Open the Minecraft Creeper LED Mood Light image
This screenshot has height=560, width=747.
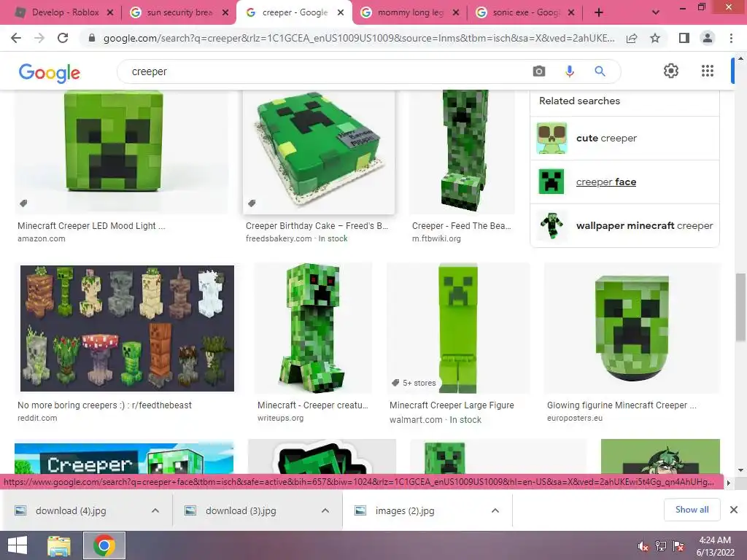coord(121,152)
